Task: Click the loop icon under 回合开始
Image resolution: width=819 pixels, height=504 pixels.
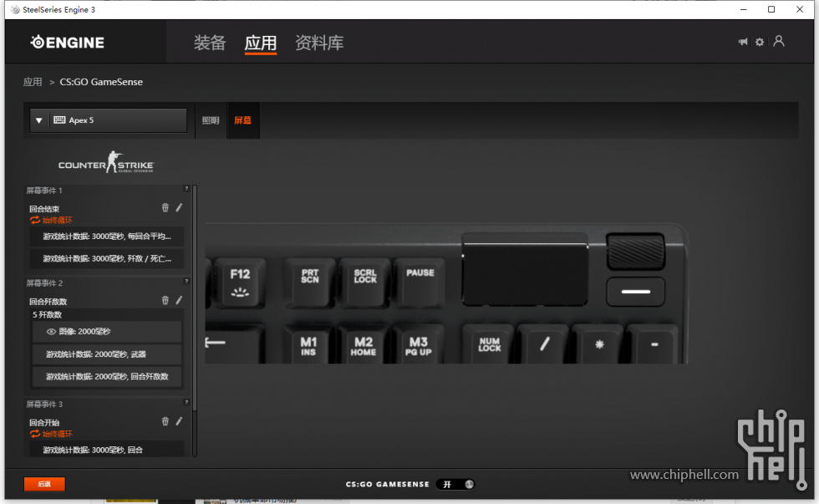Action: point(35,434)
